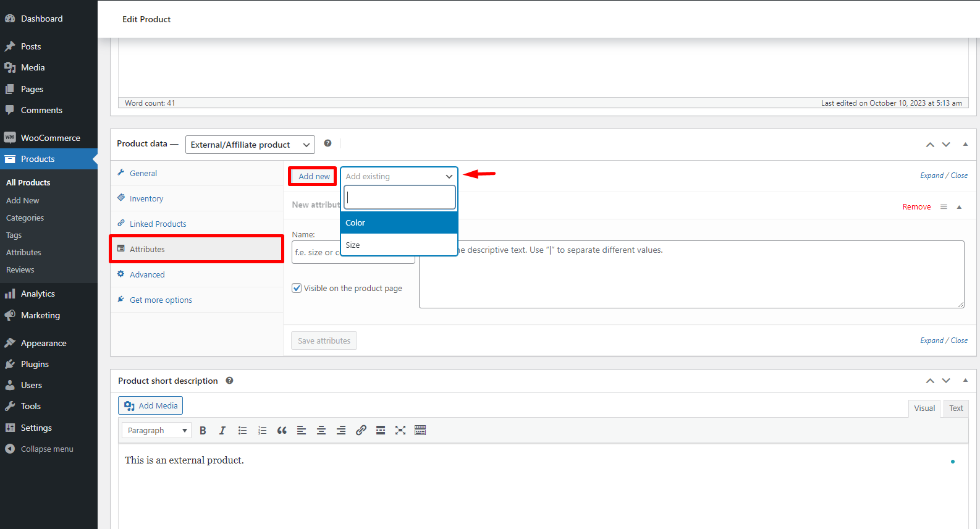This screenshot has width=980, height=529.
Task: Click the toolbar toggle keyboard icon
Action: pyautogui.click(x=420, y=430)
